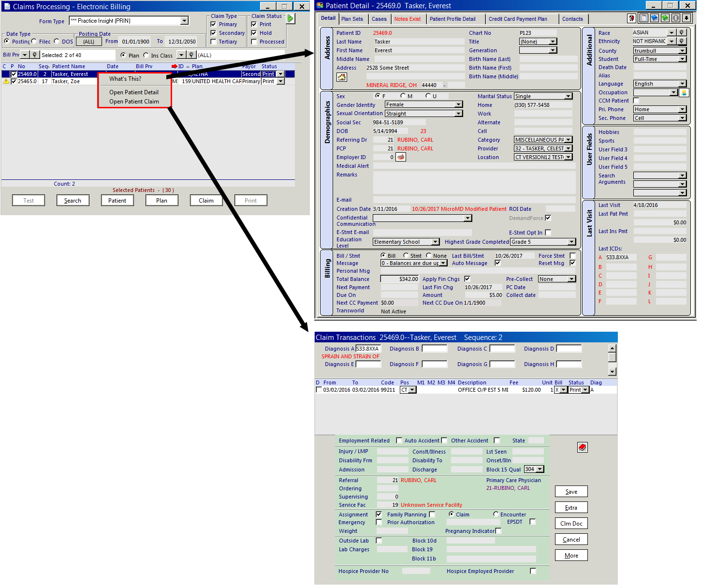Open the Gender Identity dropdown

pos(458,104)
